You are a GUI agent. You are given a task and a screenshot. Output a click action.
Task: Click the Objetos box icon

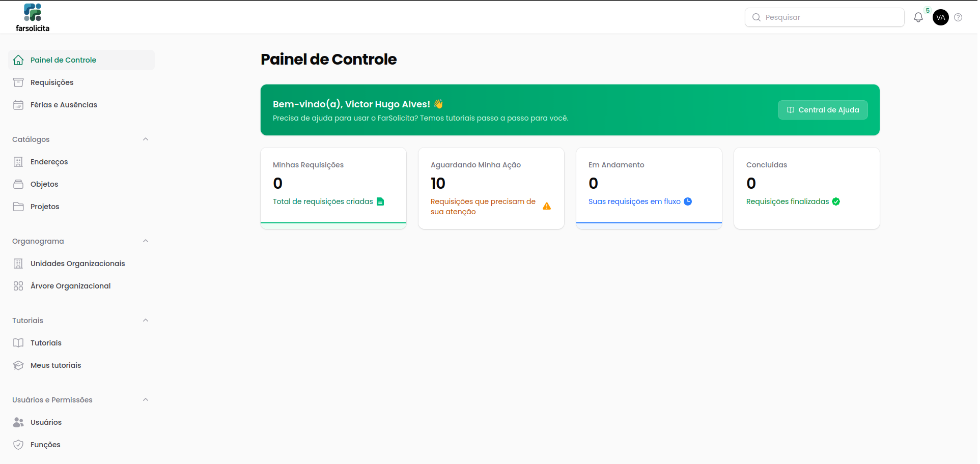(18, 184)
